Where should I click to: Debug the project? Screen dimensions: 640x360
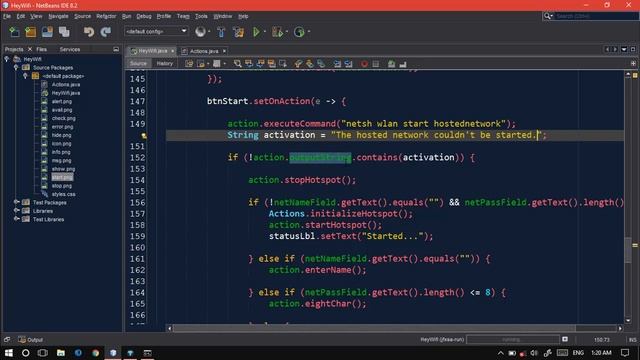pos(277,32)
